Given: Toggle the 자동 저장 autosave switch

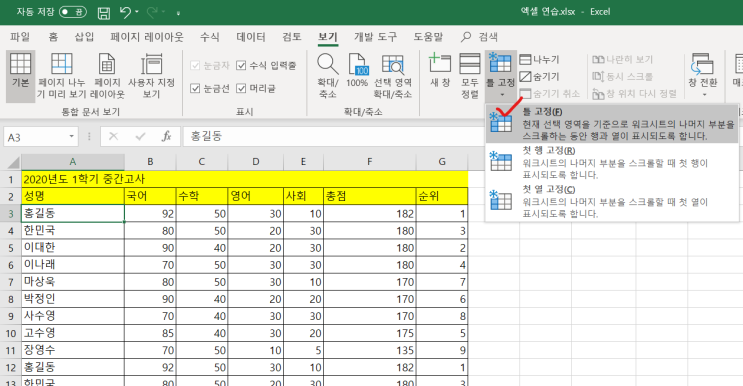Looking at the screenshot, I should point(72,12).
